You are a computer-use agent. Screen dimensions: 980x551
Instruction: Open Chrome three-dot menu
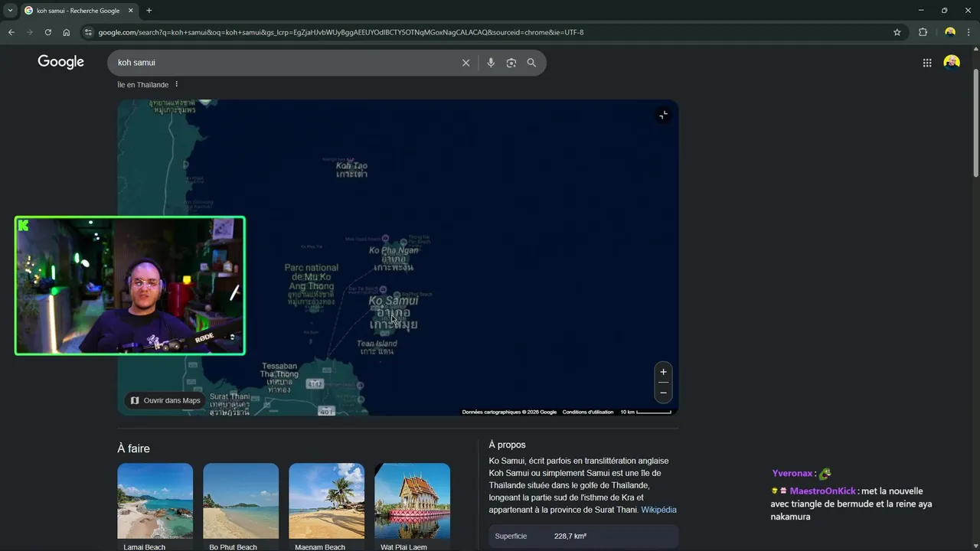[x=969, y=32]
